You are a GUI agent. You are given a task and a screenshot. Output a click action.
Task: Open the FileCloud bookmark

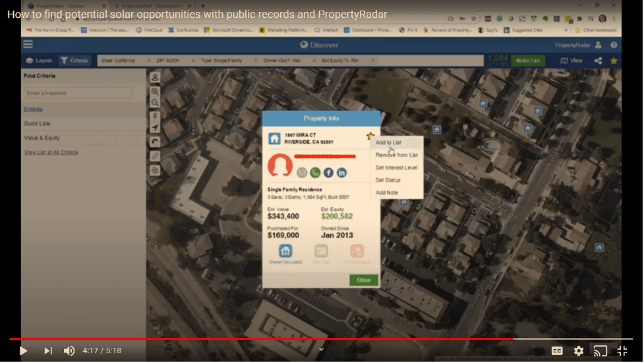(149, 30)
